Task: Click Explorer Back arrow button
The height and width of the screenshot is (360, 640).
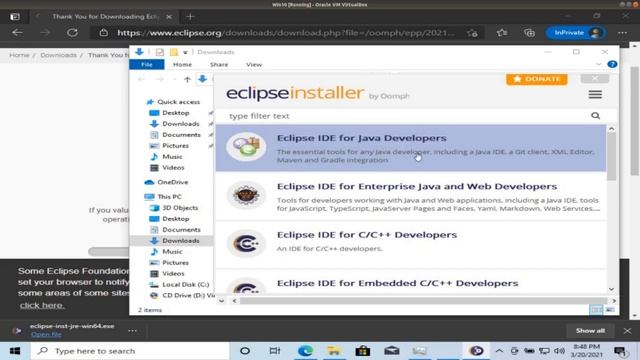Action: [141, 80]
